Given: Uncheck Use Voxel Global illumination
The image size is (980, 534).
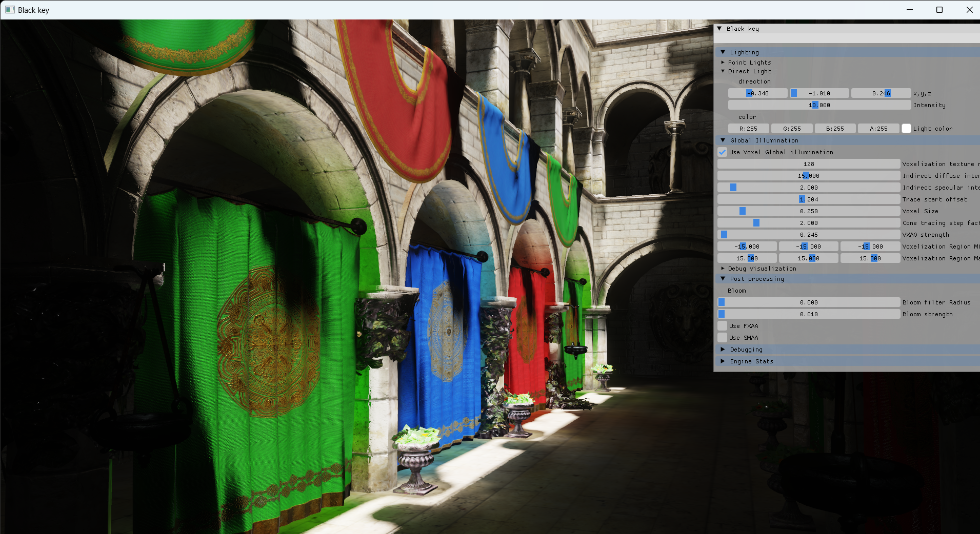Looking at the screenshot, I should coord(722,152).
